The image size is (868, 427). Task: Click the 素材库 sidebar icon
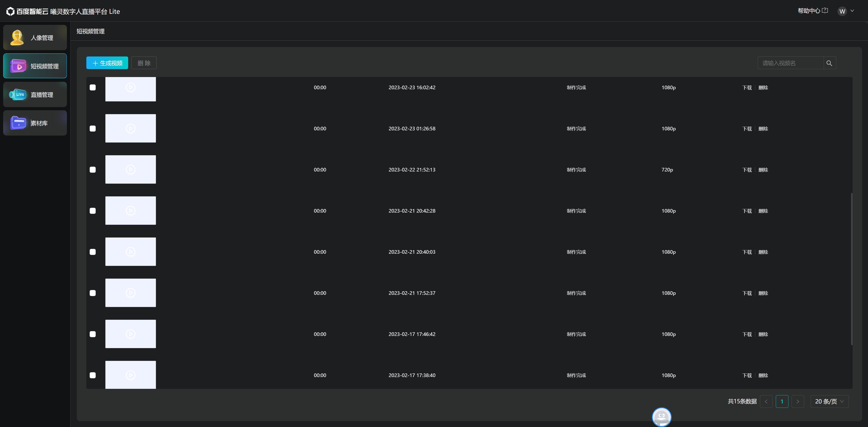(x=35, y=122)
